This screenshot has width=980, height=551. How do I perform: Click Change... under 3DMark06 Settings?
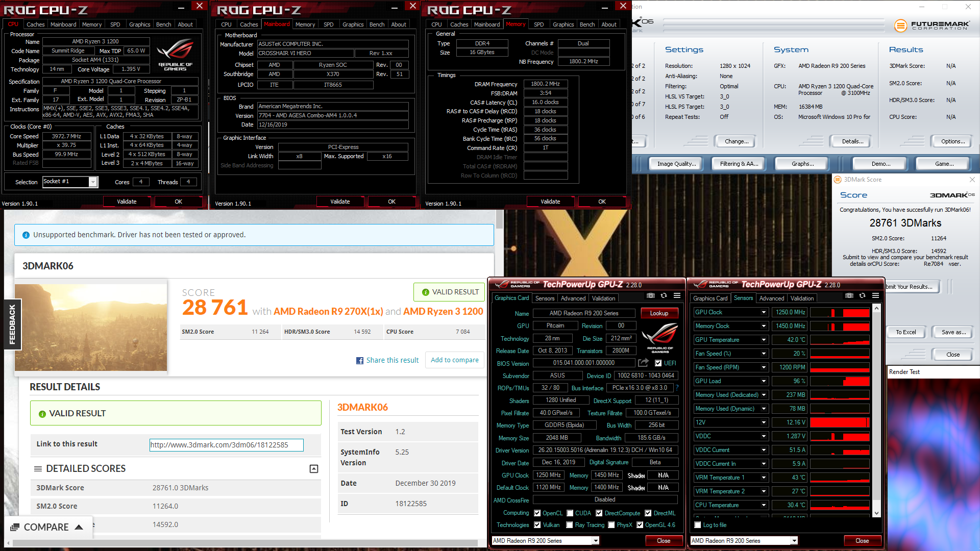click(x=737, y=141)
